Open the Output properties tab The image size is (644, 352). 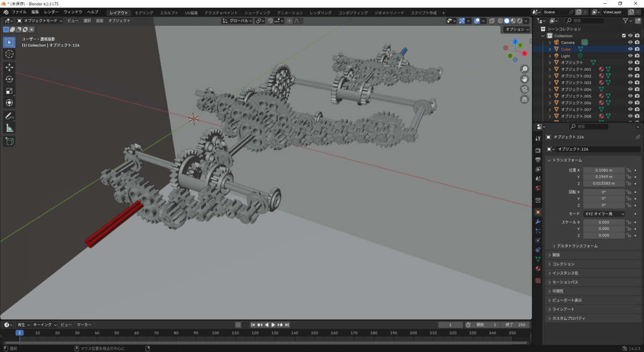pyautogui.click(x=538, y=160)
